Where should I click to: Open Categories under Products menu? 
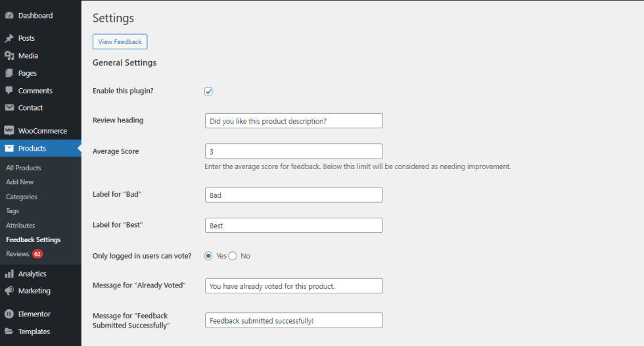[22, 197]
